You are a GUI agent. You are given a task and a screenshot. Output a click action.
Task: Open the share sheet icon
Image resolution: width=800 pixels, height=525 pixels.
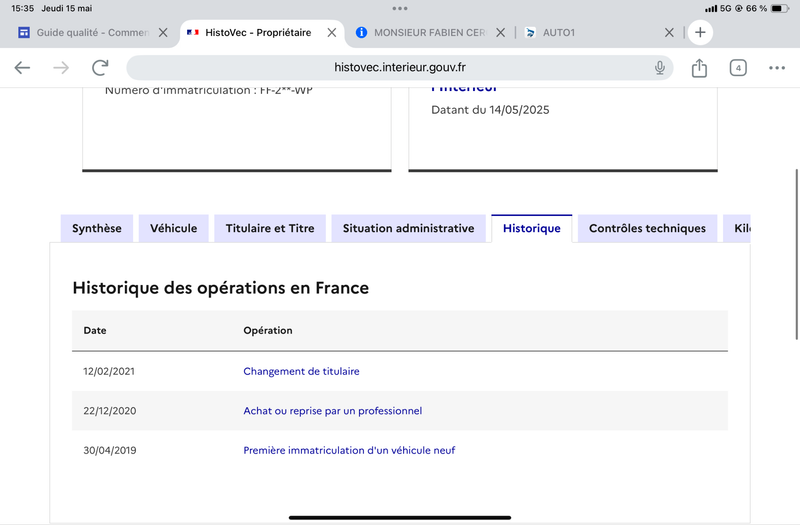[x=699, y=67]
